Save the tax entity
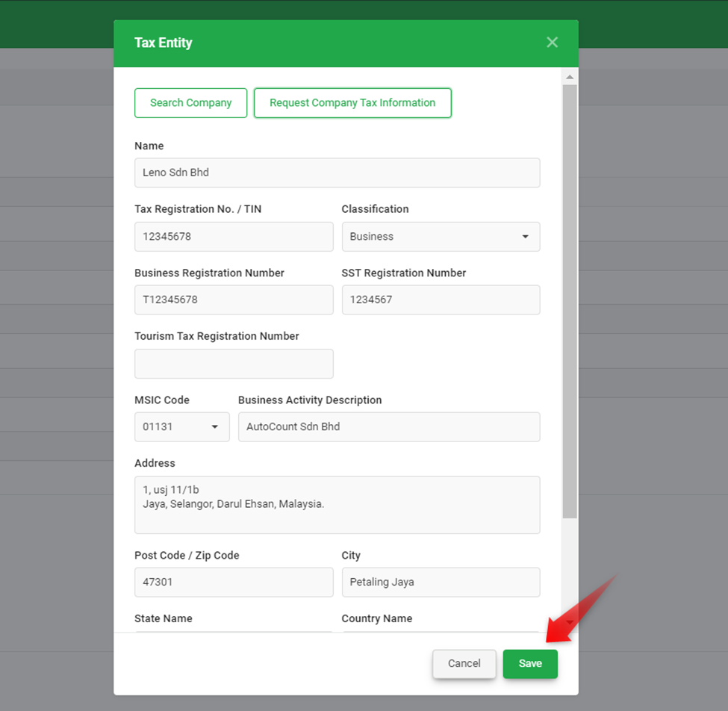The width and height of the screenshot is (728, 711). coord(530,664)
